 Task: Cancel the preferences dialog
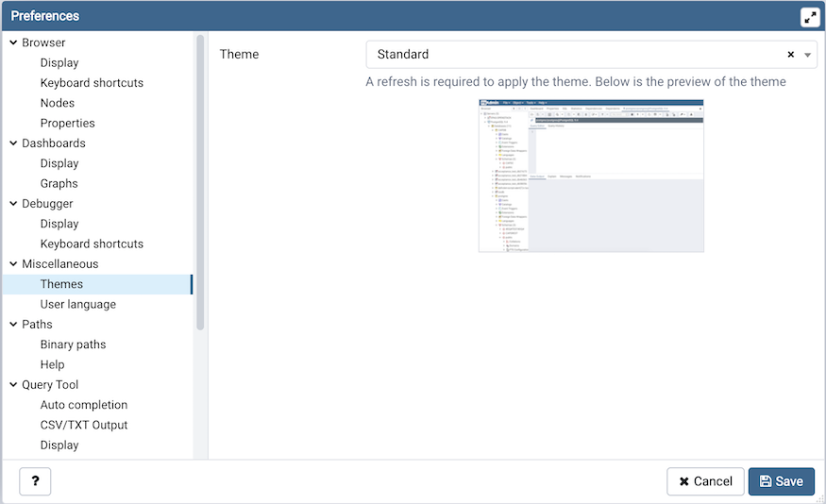tap(705, 481)
